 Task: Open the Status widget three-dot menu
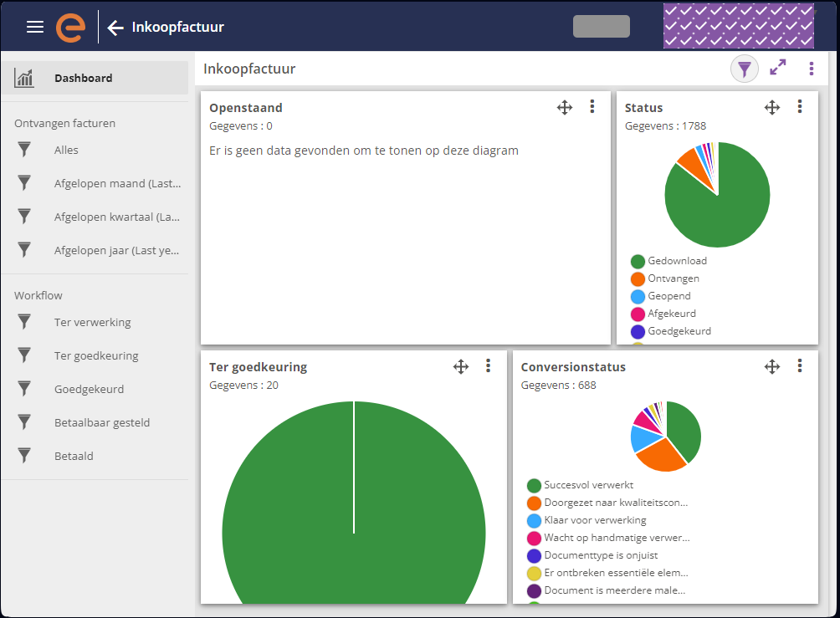[x=800, y=106]
